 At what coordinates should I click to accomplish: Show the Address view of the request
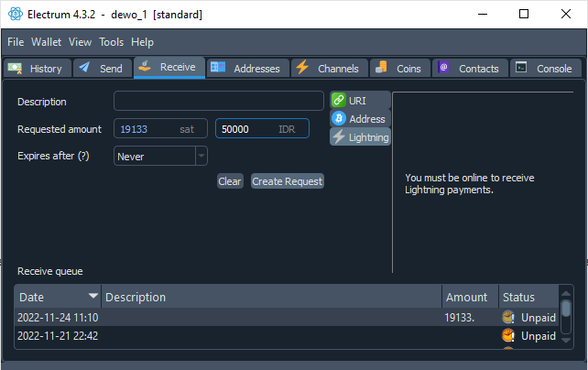360,118
